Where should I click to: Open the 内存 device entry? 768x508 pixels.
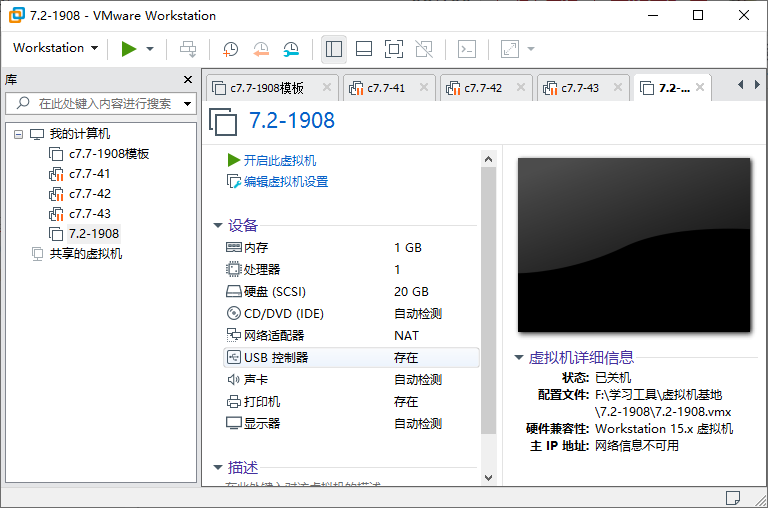(x=351, y=247)
